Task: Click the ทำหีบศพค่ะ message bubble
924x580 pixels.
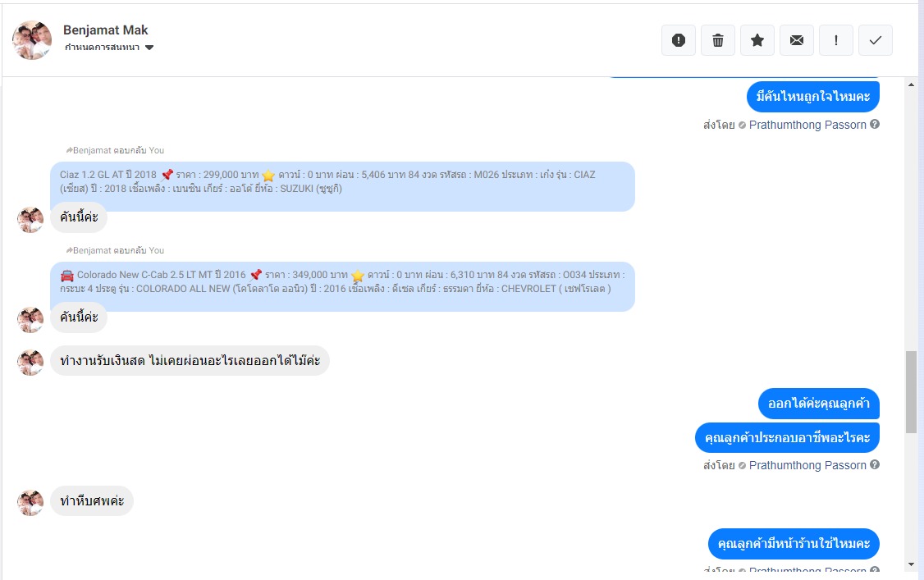Action: pos(92,501)
